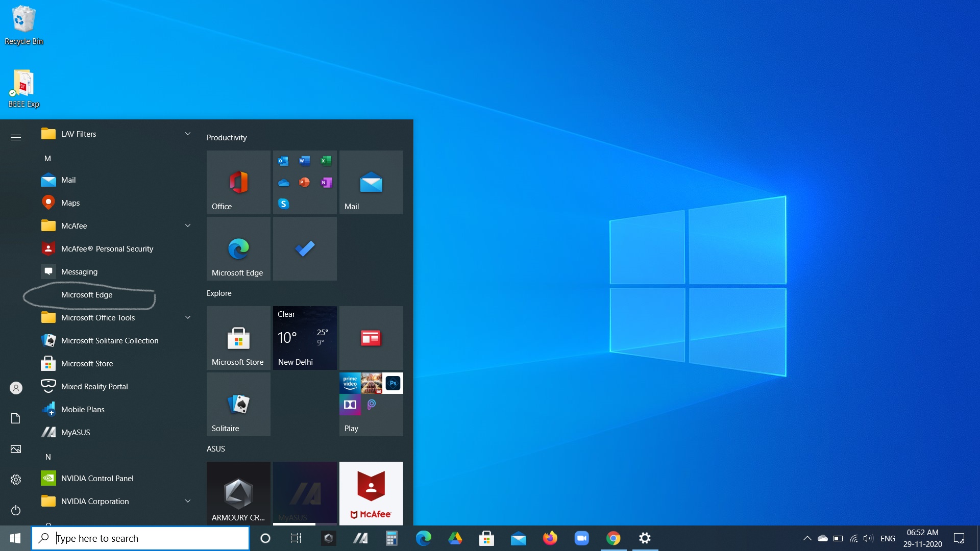Open the volume control in system tray
The image size is (980, 551).
(x=868, y=538)
